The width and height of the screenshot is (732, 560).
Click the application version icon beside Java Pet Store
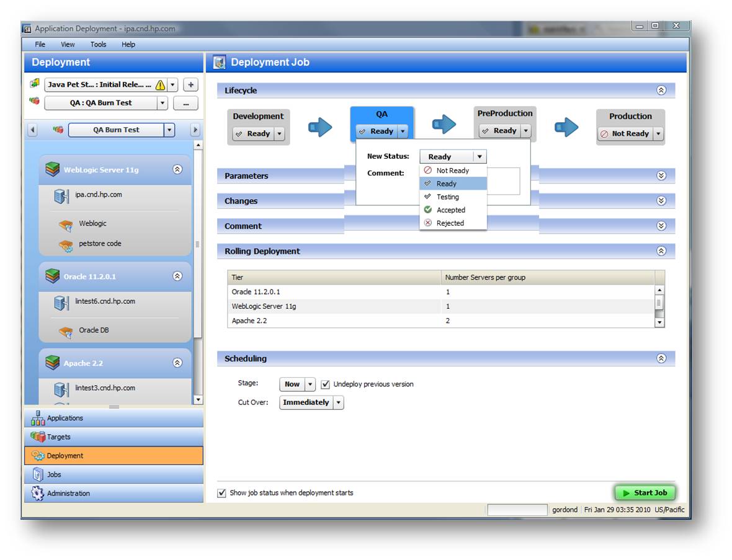(35, 84)
